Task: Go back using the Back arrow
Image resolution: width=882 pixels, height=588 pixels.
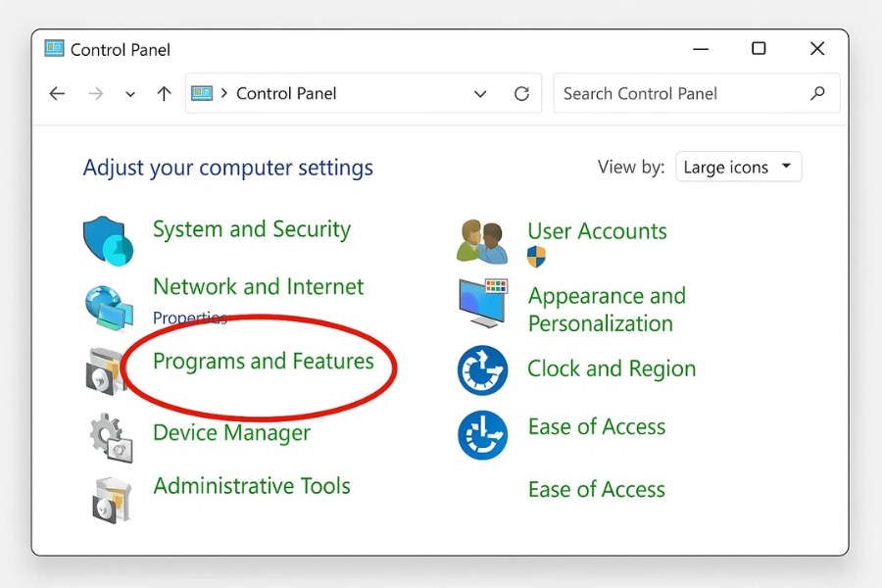Action: tap(58, 94)
